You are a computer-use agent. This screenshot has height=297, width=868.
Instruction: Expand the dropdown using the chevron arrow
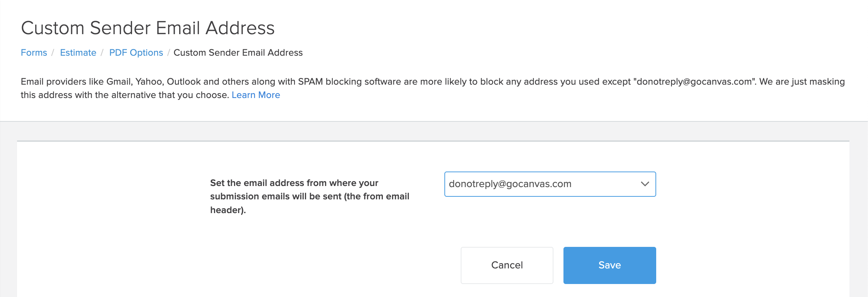point(645,184)
